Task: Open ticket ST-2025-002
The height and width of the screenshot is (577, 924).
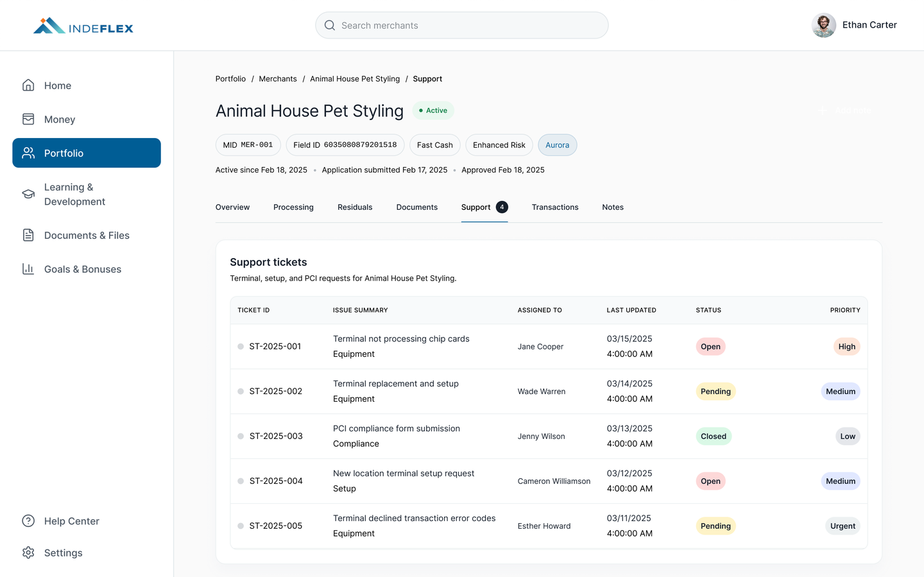Action: [x=276, y=392]
